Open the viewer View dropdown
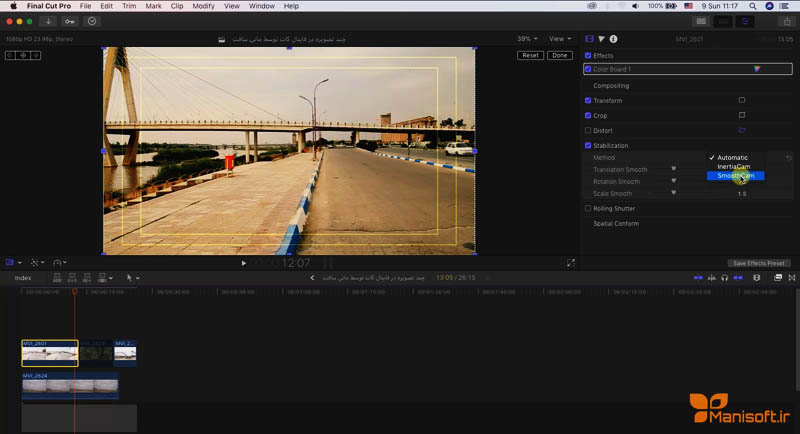 coord(560,39)
